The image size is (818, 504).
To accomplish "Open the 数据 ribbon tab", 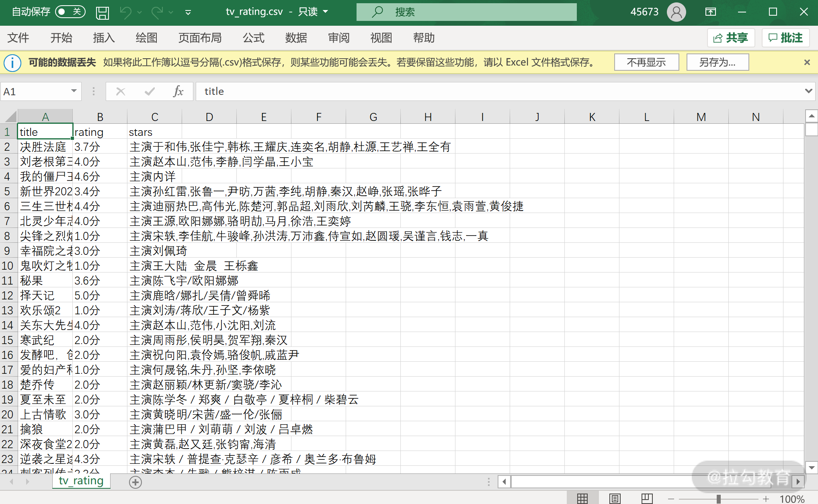I will pyautogui.click(x=296, y=38).
